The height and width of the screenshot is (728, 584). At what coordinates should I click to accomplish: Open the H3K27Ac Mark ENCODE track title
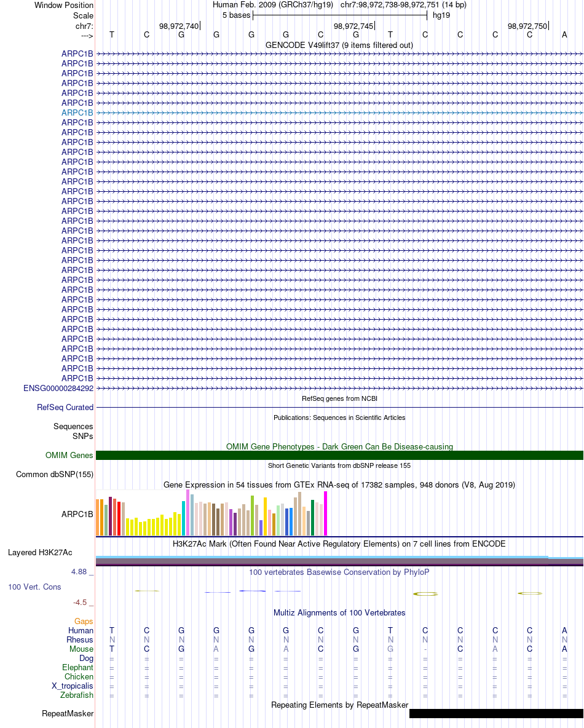tap(339, 544)
